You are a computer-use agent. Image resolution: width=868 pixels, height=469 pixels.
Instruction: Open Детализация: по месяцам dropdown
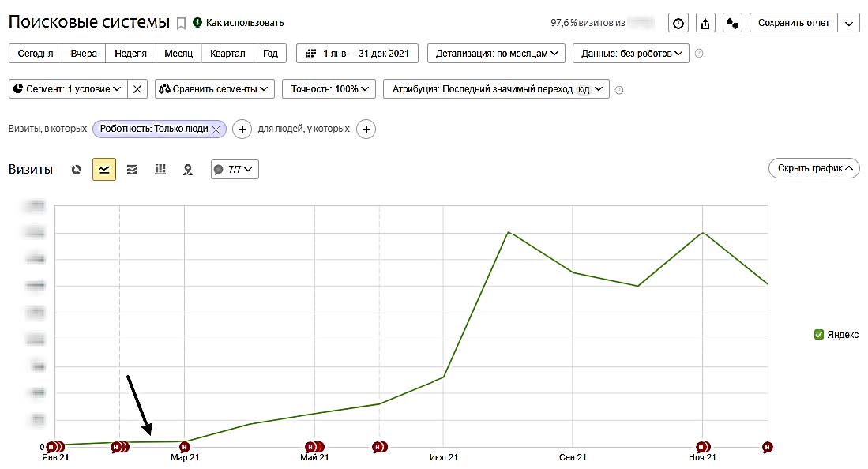(497, 54)
